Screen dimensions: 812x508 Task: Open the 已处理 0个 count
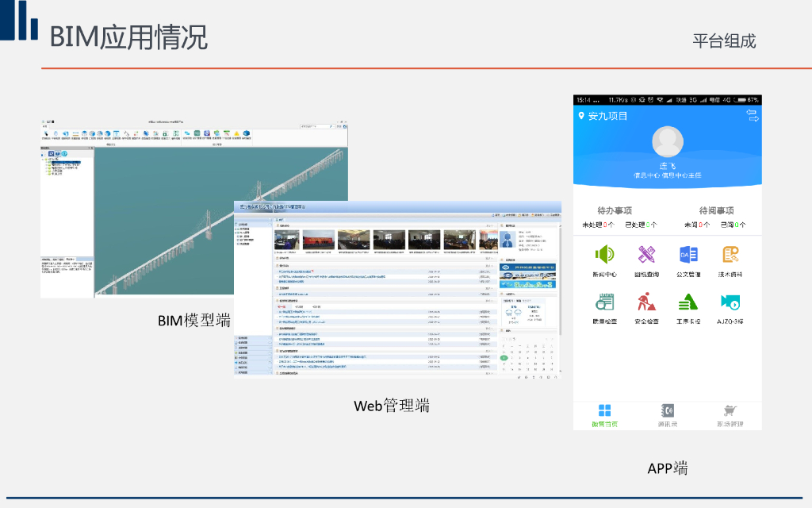click(641, 225)
